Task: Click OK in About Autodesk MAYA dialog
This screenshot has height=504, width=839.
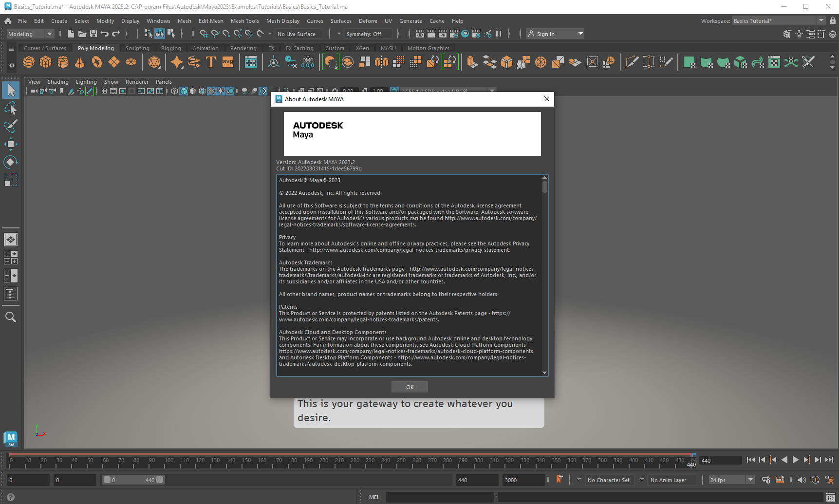Action: coord(410,387)
